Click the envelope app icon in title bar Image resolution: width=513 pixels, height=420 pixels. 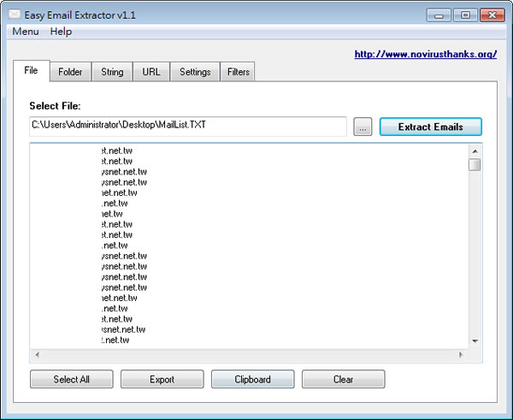pos(15,15)
